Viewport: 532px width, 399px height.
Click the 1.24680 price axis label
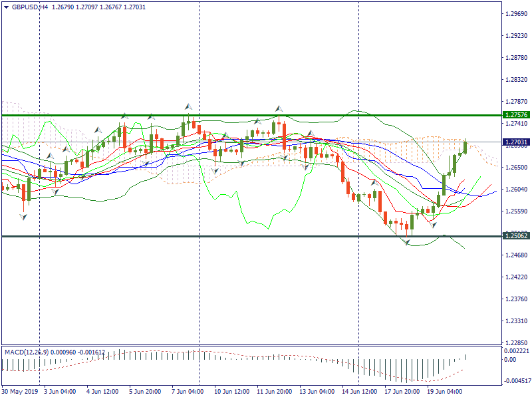click(x=516, y=255)
